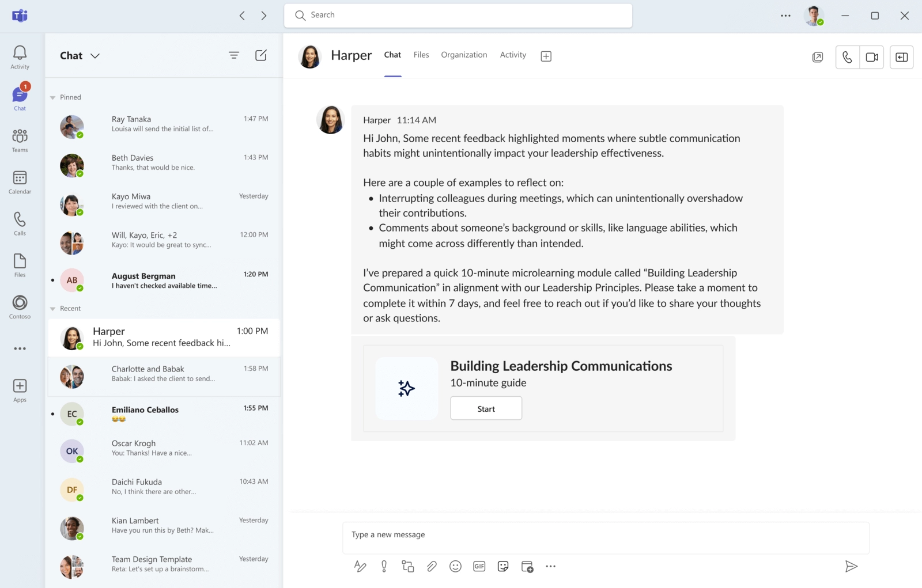This screenshot has width=922, height=588.
Task: Collapse the Pinned chats section
Action: click(53, 97)
